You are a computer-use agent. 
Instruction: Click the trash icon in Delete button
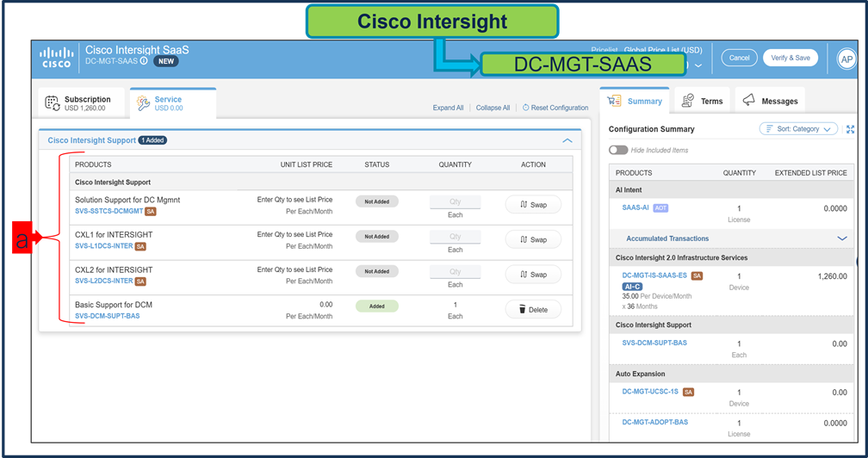click(x=522, y=309)
